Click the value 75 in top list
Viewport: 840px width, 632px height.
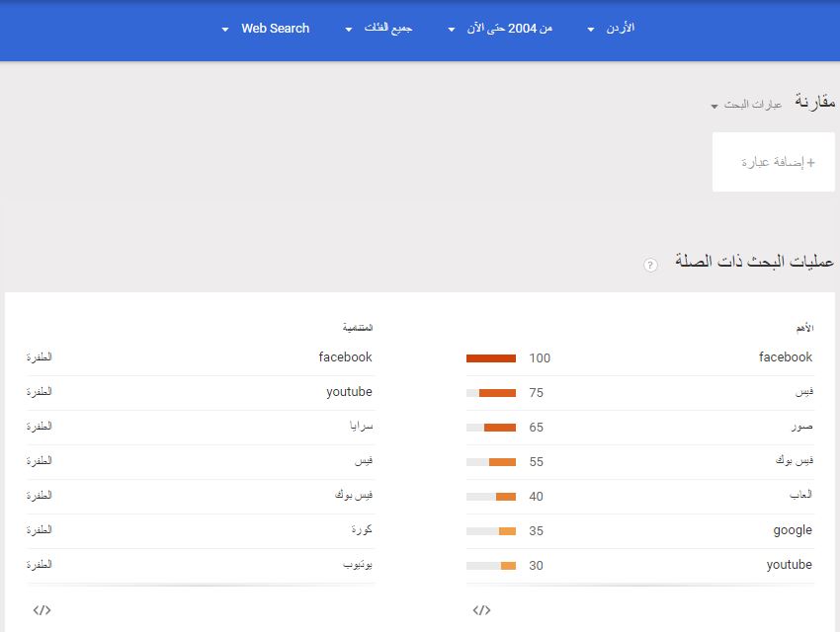click(537, 393)
